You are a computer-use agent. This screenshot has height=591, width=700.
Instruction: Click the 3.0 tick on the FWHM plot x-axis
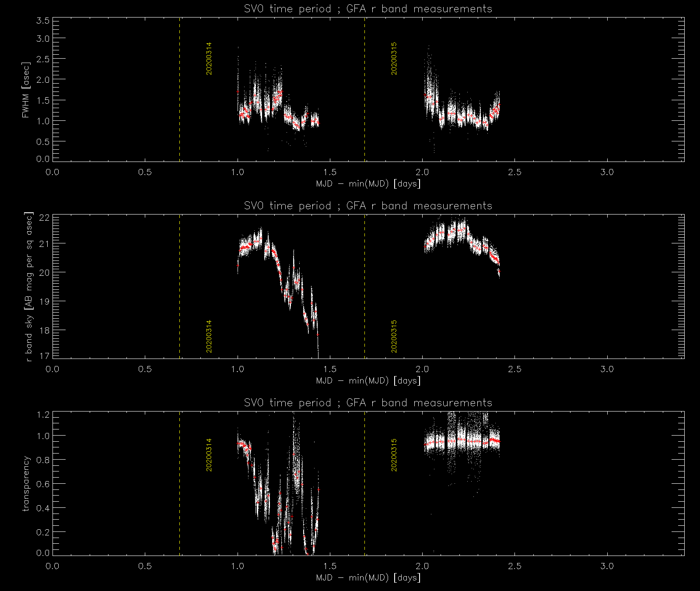607,172
